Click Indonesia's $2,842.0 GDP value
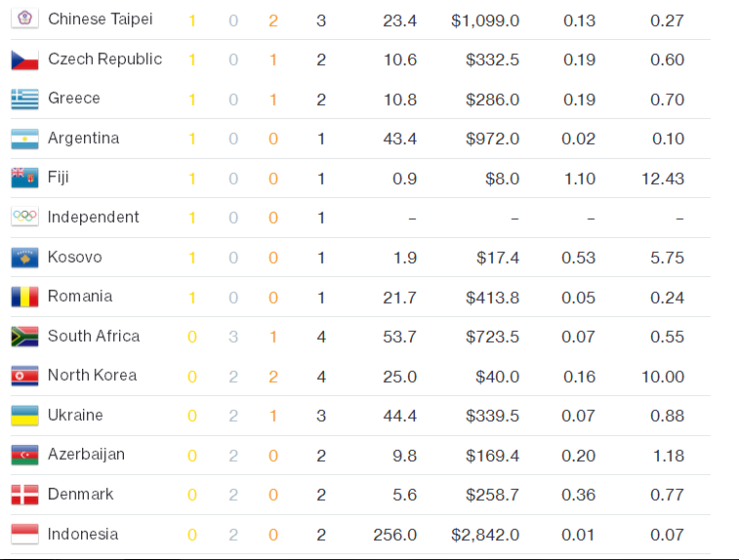 coord(485,535)
